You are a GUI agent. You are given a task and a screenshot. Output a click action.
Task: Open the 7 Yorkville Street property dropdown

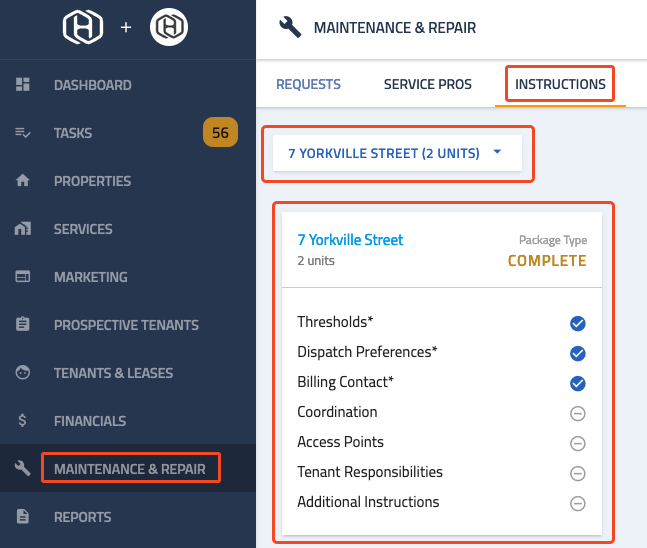[397, 153]
